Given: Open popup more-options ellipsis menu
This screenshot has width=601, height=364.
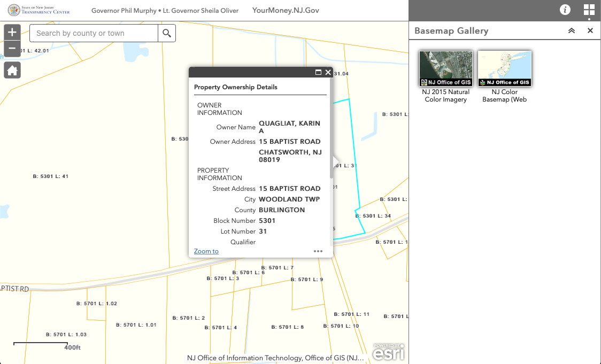Looking at the screenshot, I should pyautogui.click(x=318, y=251).
